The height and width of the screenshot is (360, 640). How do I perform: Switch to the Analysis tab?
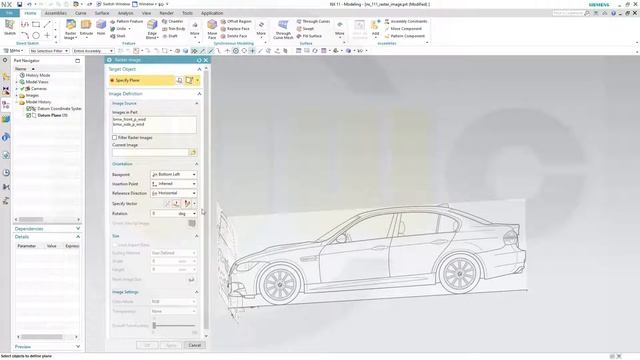(x=125, y=13)
